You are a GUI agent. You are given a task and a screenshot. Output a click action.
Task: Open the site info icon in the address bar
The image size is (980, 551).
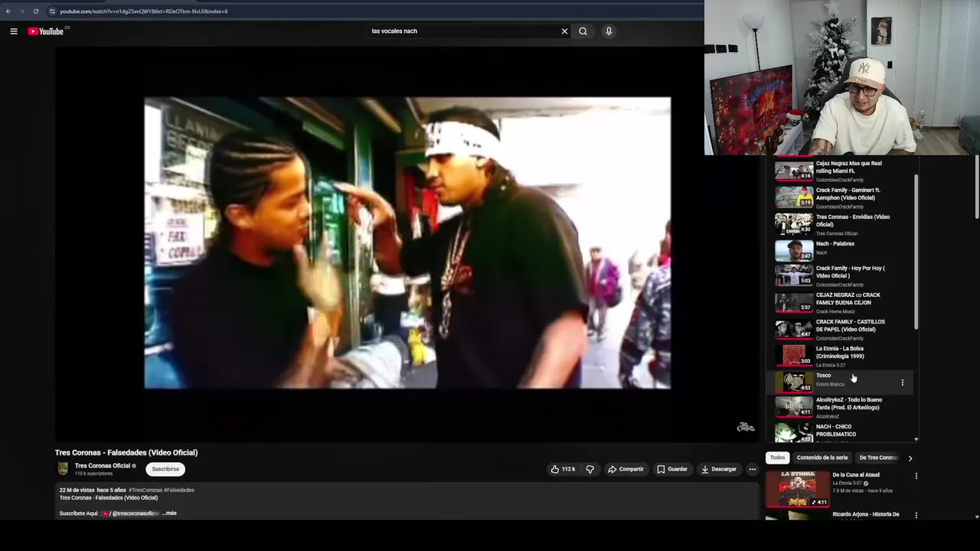click(52, 11)
